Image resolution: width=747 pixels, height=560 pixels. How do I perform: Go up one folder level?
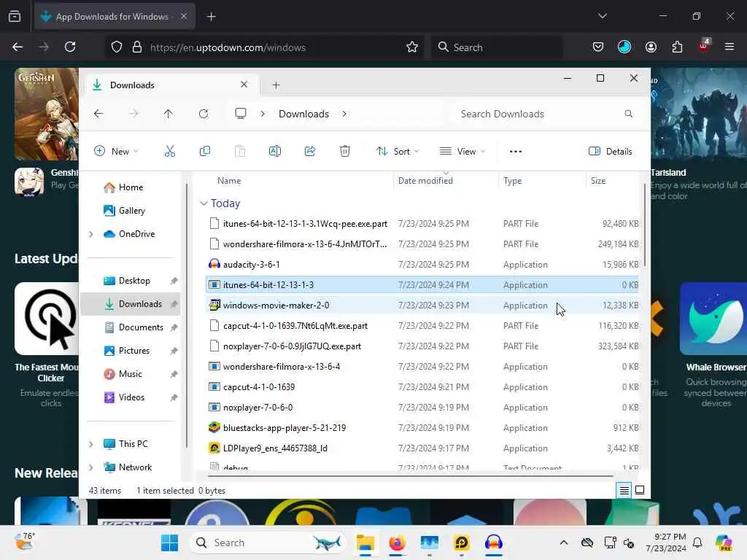coord(169,114)
